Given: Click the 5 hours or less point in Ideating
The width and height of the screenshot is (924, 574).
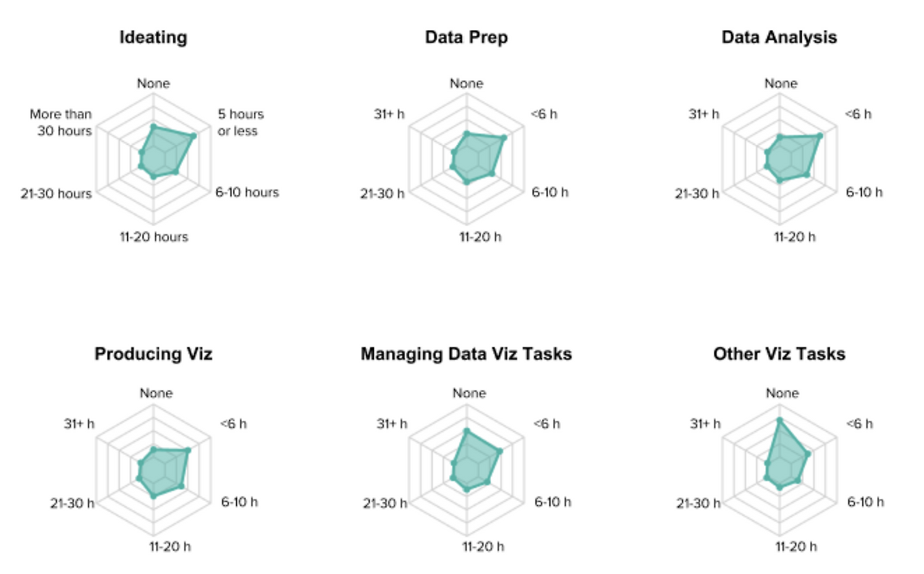Looking at the screenshot, I should coord(193,136).
